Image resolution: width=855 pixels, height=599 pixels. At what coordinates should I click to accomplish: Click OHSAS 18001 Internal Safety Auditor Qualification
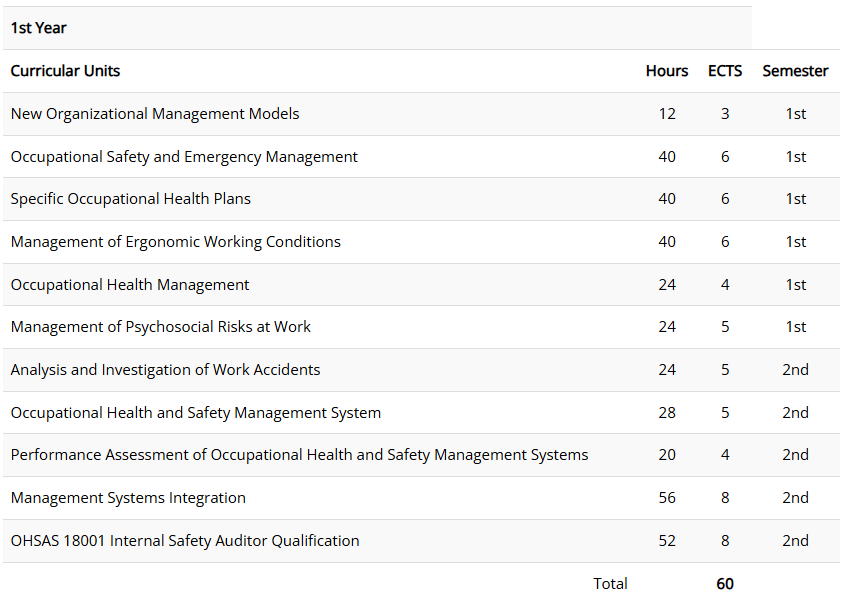pyautogui.click(x=185, y=541)
